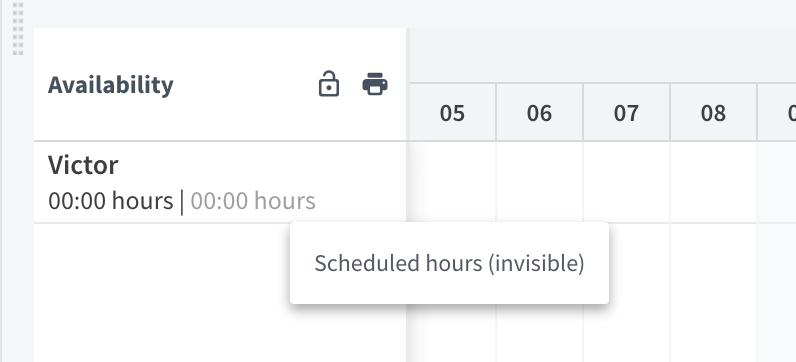Click the grey band above hour headers

(x=603, y=55)
